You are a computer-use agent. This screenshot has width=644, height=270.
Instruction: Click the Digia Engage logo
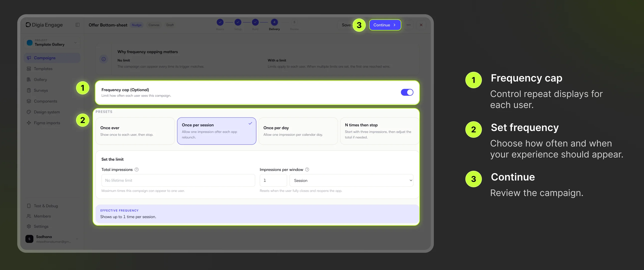click(44, 25)
